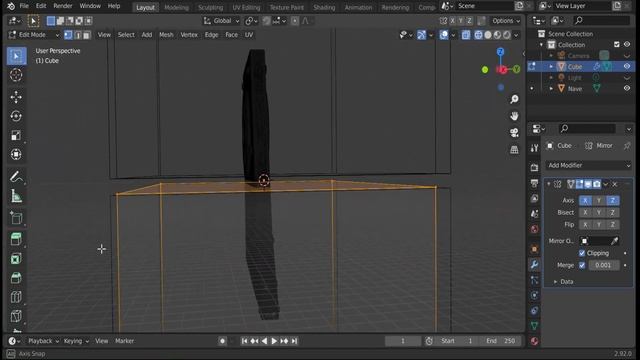Open the Output properties tab icon
640x360 pixels.
(x=534, y=183)
